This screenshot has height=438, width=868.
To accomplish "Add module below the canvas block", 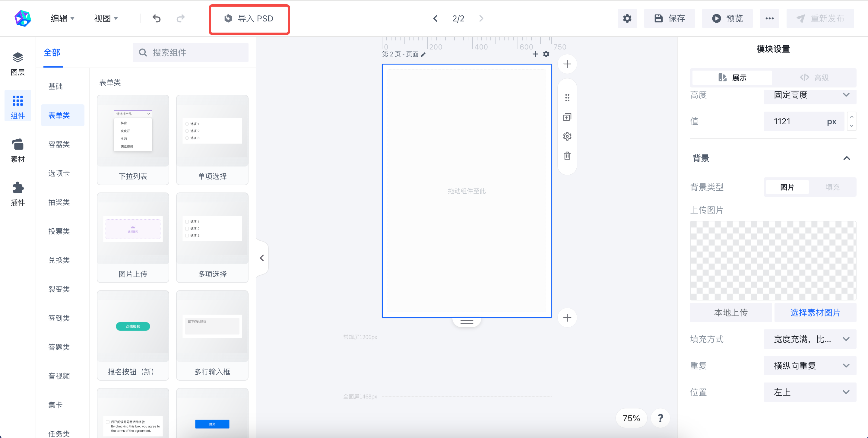I will (567, 318).
